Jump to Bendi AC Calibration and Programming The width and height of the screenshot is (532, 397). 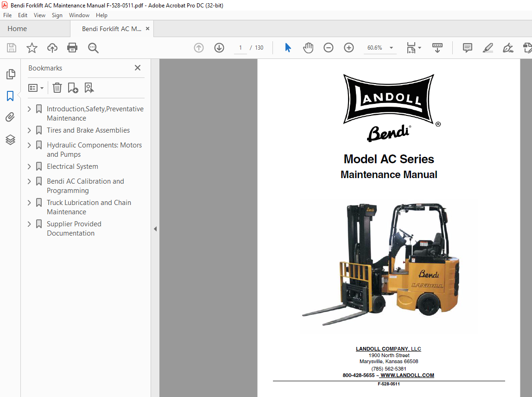click(85, 186)
